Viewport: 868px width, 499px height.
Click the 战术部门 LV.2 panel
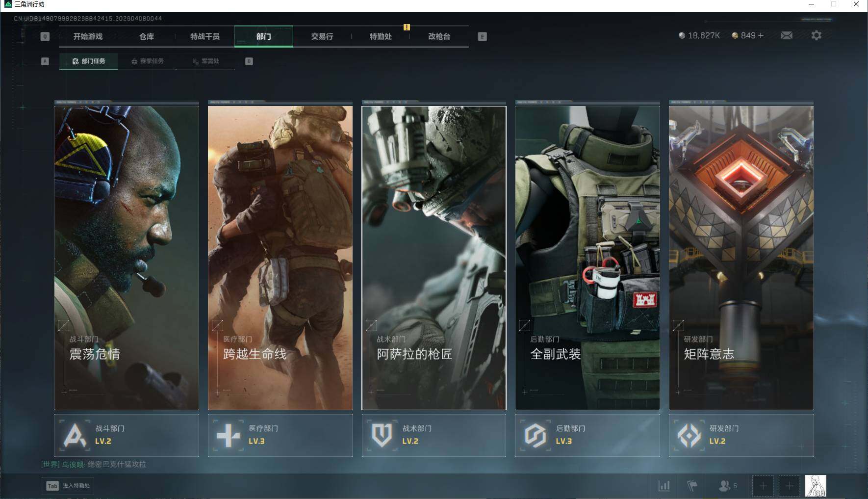[434, 435]
